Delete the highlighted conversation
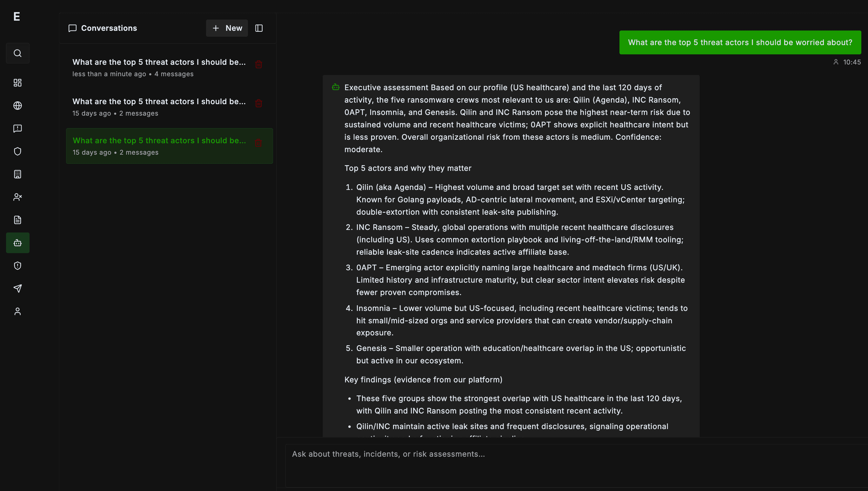The image size is (868, 491). click(x=258, y=143)
